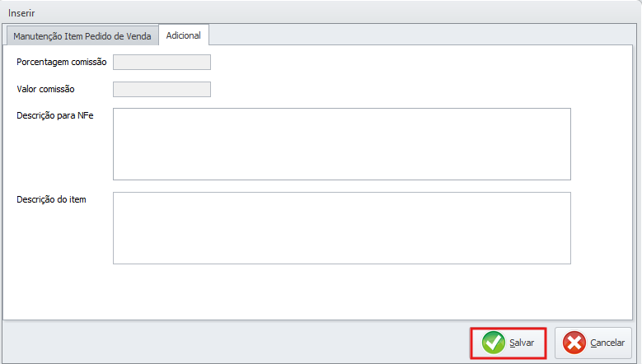Click into the Valor comissão field
Viewport: 642px width, 364px height.
tap(162, 89)
